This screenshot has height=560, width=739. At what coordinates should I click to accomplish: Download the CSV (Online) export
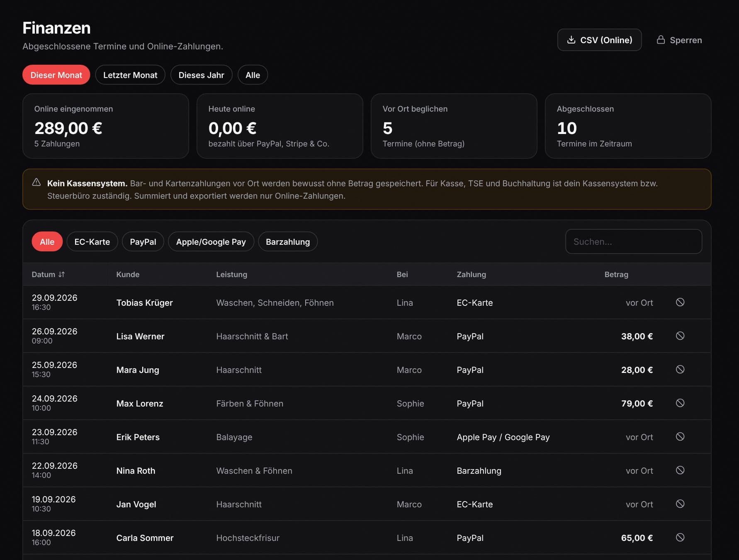click(599, 40)
